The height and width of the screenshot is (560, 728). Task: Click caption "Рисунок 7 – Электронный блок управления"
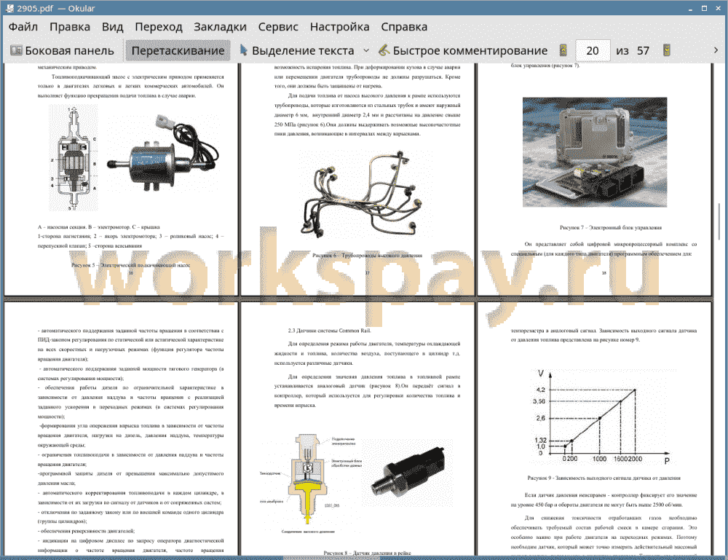(611, 227)
